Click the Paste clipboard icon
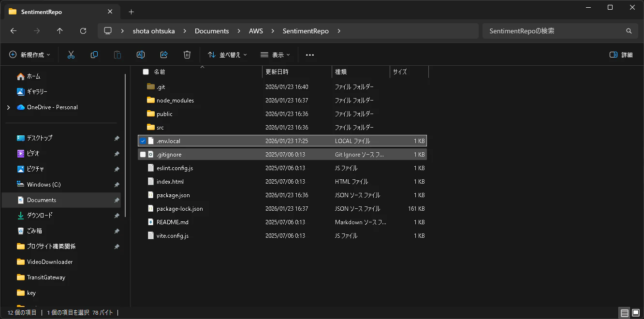The height and width of the screenshot is (319, 644). point(117,55)
